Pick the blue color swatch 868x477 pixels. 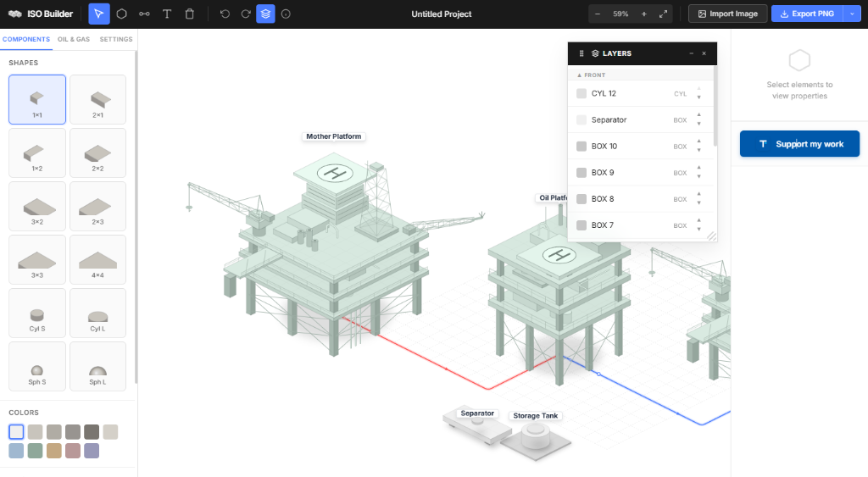17,451
